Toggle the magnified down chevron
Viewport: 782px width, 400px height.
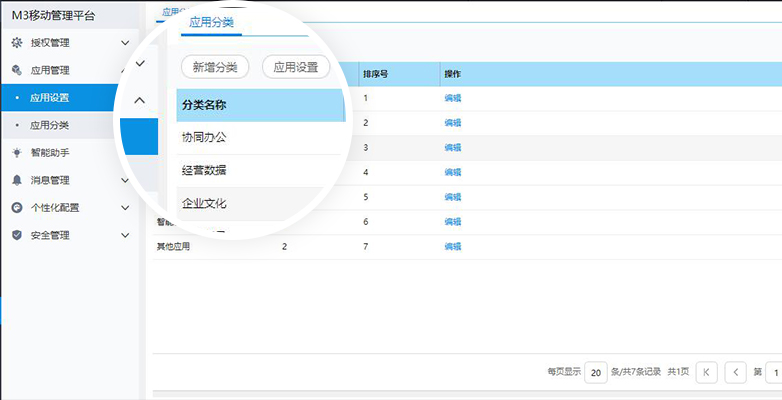[140, 63]
